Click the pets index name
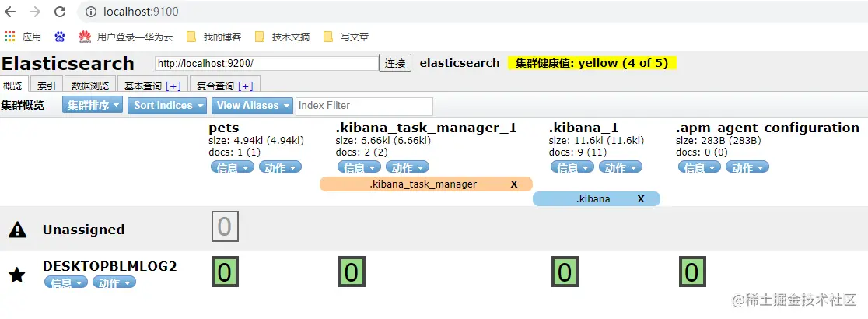This screenshot has width=868, height=319. pyautogui.click(x=224, y=128)
